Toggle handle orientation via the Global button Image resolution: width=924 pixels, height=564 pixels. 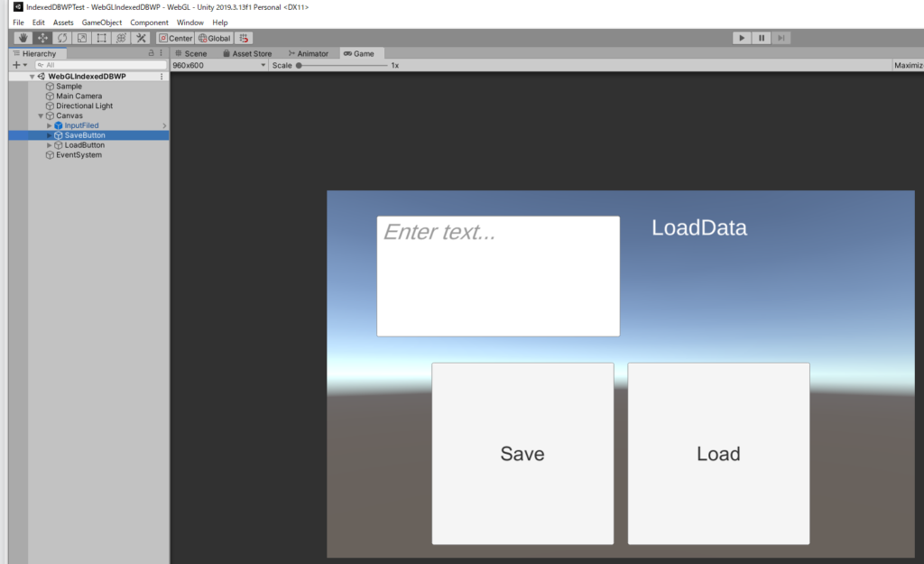[213, 38]
